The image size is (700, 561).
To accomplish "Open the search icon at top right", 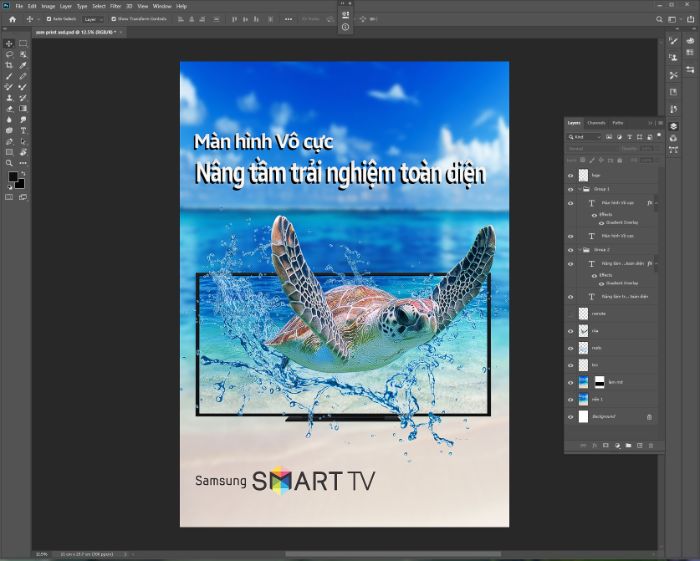I will tap(659, 19).
